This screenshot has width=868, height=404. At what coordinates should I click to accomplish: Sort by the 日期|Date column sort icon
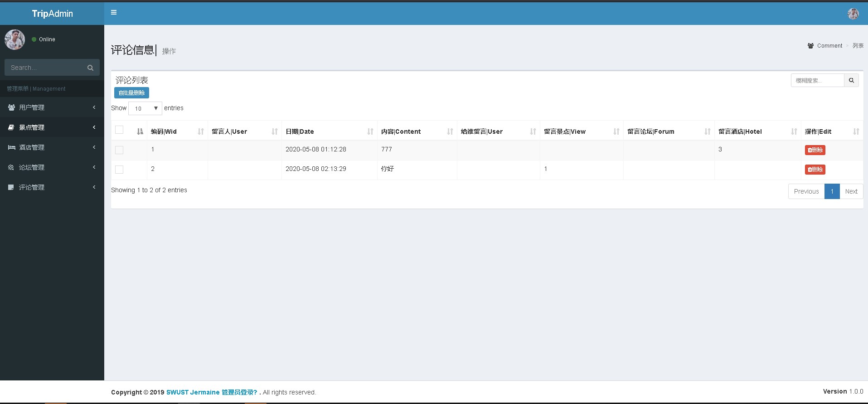pyautogui.click(x=370, y=131)
